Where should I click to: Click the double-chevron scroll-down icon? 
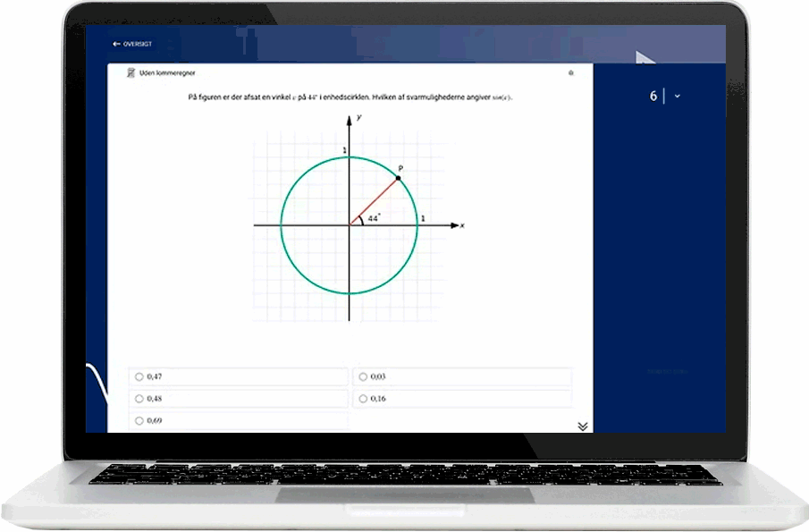583,426
